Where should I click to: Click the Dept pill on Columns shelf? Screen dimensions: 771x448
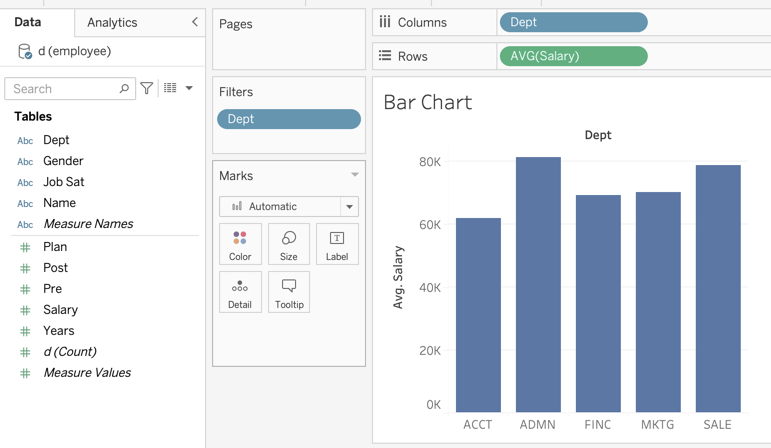pos(573,22)
